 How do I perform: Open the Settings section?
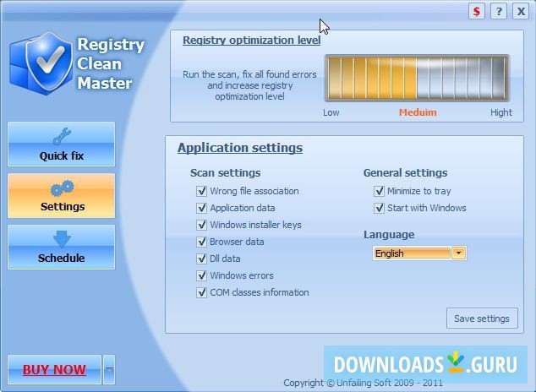pos(61,195)
